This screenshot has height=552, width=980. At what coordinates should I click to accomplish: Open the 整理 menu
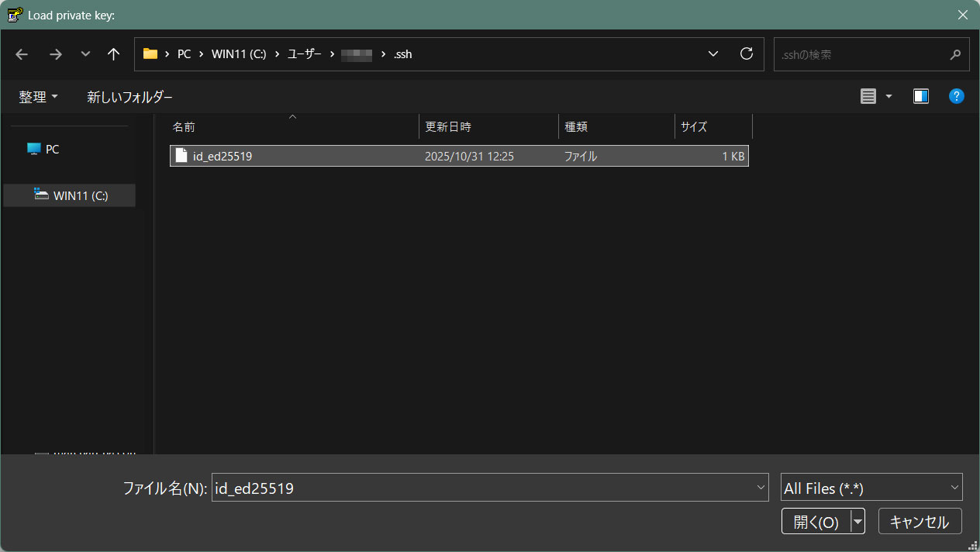pyautogui.click(x=38, y=97)
